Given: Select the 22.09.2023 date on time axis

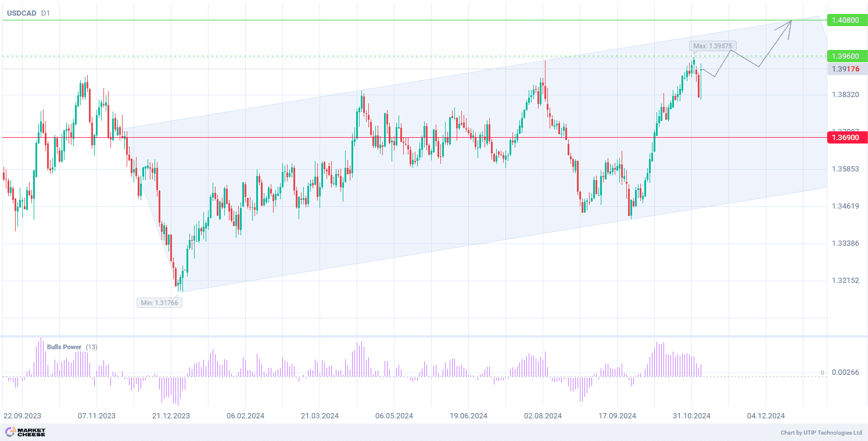Looking at the screenshot, I should 22,416.
